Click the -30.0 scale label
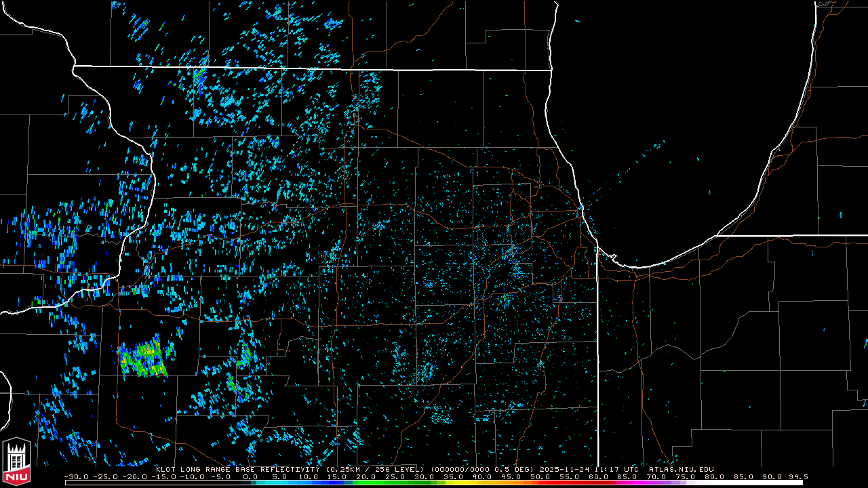Image resolution: width=868 pixels, height=488 pixels. [x=78, y=476]
